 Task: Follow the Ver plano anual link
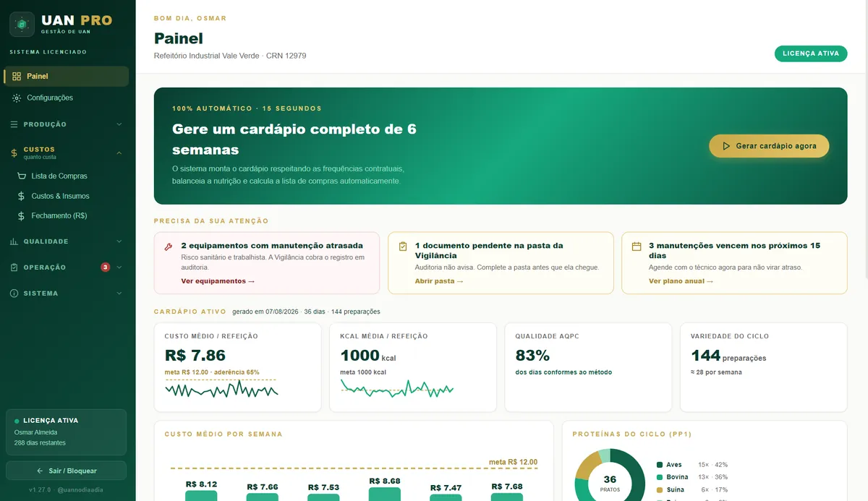681,281
